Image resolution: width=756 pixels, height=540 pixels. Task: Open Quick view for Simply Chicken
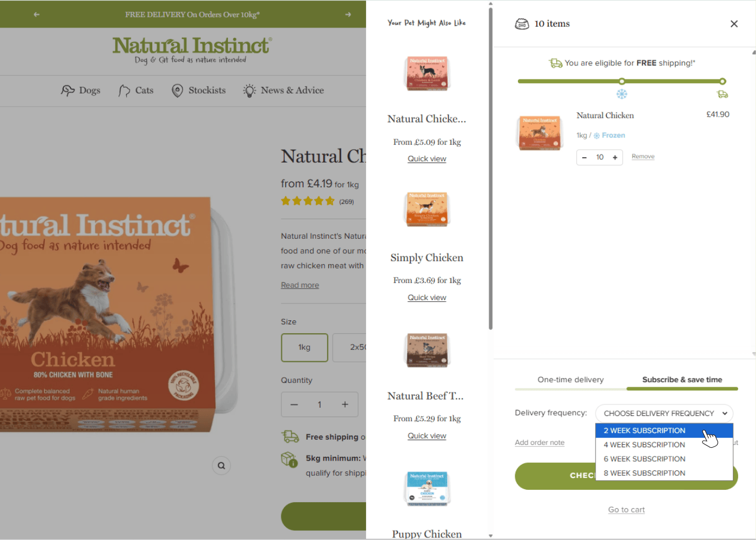427,298
